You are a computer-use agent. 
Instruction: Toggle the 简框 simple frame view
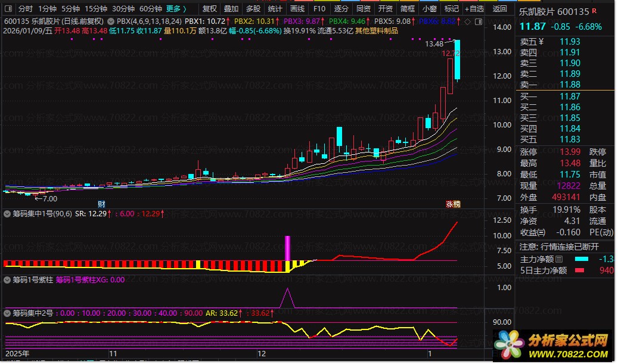point(408,9)
